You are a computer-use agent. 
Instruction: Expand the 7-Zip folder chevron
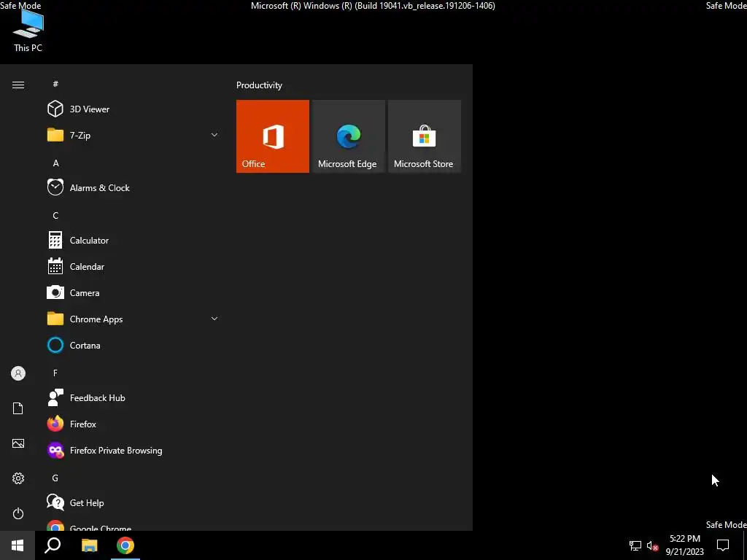tap(214, 135)
